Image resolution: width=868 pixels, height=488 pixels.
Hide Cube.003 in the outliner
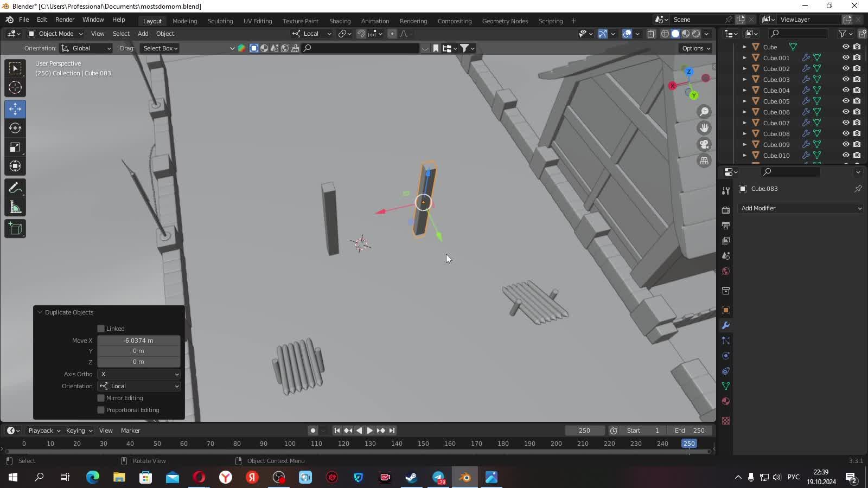tap(845, 79)
